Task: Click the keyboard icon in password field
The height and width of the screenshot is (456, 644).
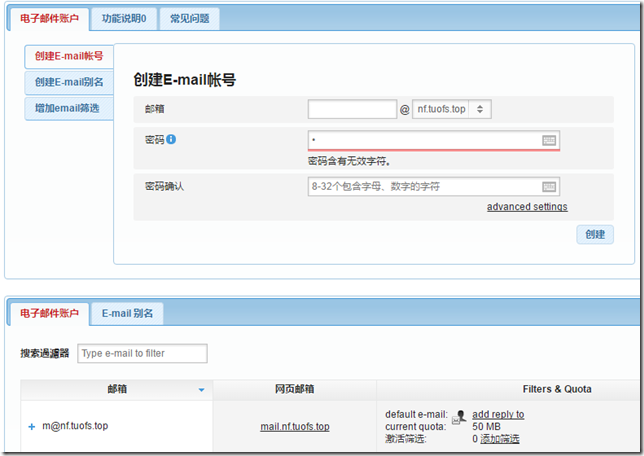Action: [549, 141]
